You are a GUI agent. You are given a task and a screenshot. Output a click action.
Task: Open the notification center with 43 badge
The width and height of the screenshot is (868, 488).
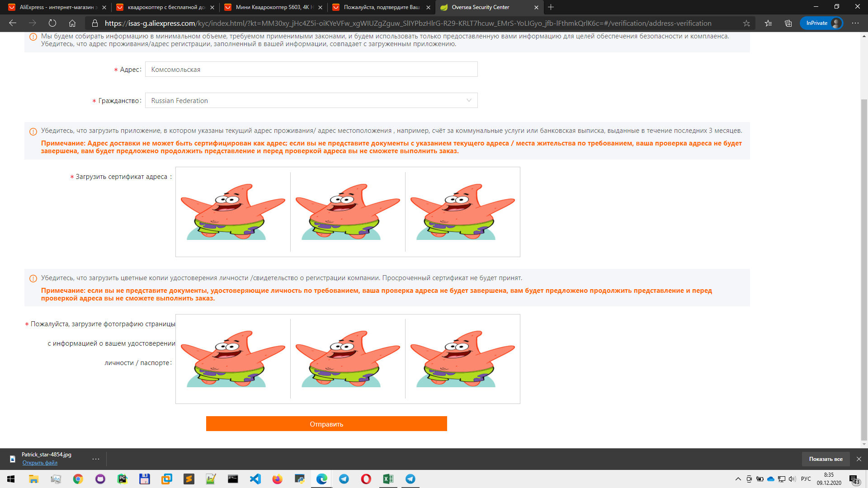(854, 479)
